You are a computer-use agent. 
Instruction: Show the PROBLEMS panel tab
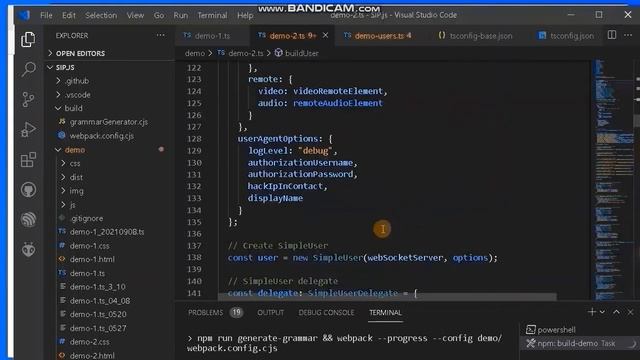click(206, 313)
